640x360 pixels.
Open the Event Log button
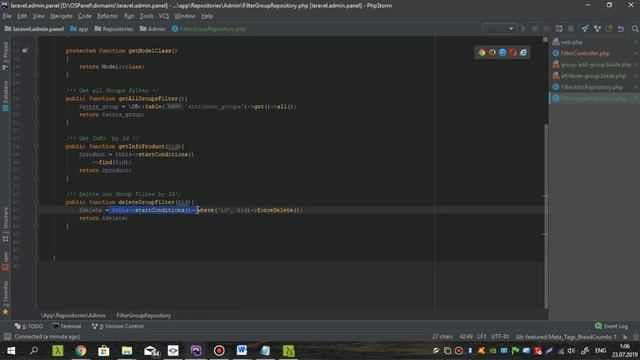click(611, 326)
